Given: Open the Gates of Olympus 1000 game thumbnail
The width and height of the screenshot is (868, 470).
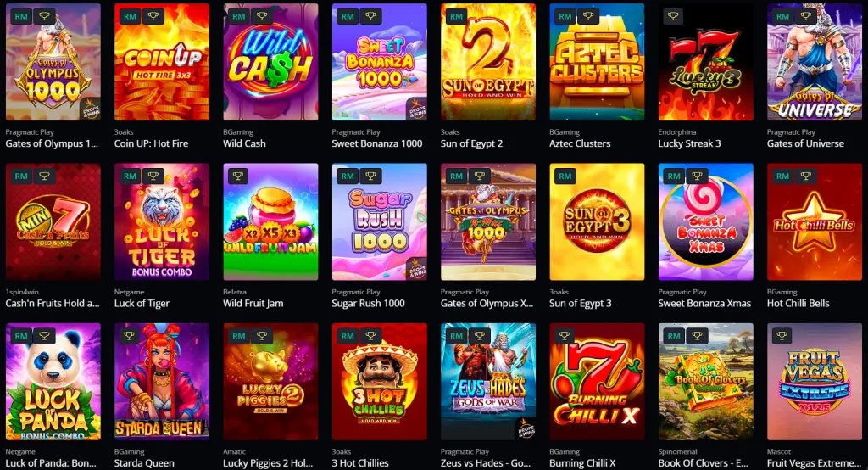Looking at the screenshot, I should pyautogui.click(x=53, y=62).
